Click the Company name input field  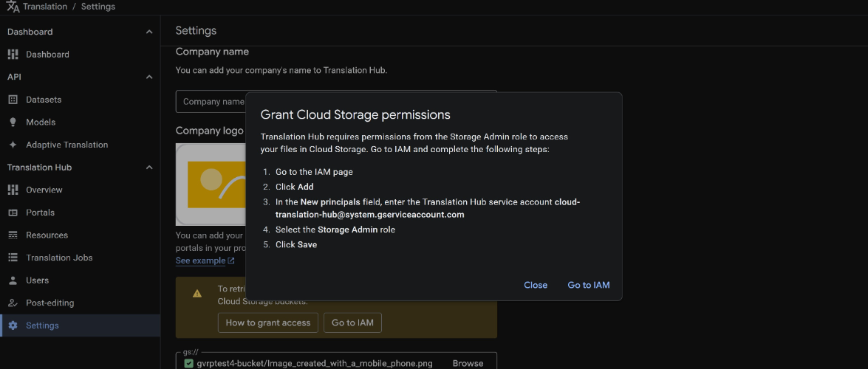coord(336,101)
